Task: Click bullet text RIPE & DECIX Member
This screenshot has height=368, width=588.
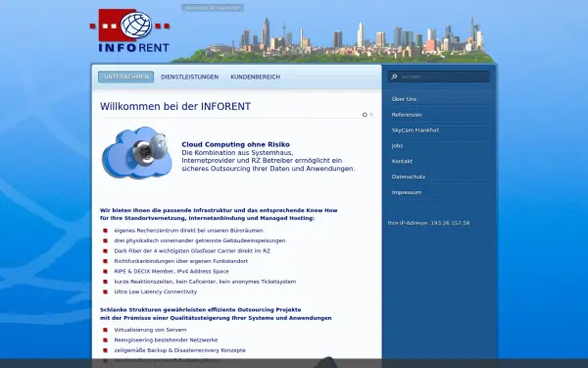Action: (x=171, y=271)
